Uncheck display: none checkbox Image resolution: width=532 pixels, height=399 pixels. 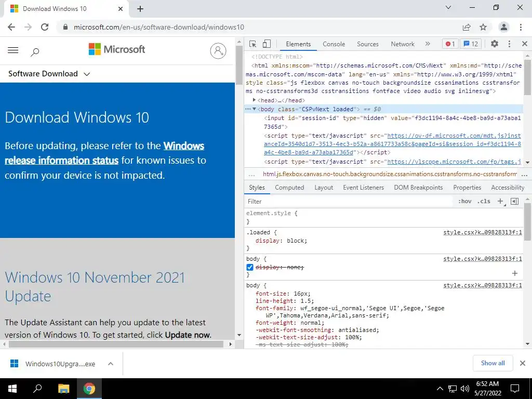[x=250, y=268]
